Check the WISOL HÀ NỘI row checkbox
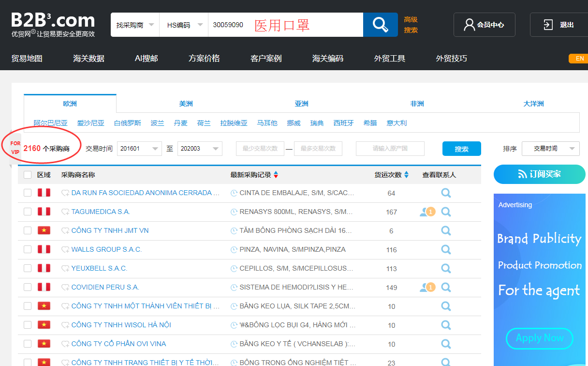This screenshot has height=366, width=588. click(x=28, y=325)
